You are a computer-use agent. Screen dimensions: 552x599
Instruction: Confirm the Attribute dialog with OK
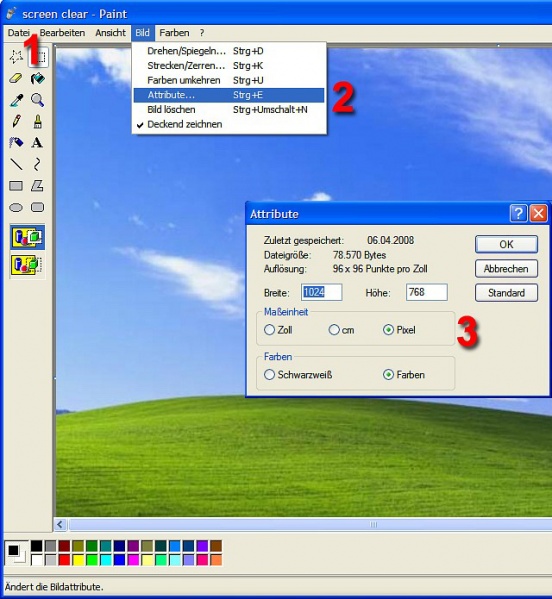[x=506, y=244]
